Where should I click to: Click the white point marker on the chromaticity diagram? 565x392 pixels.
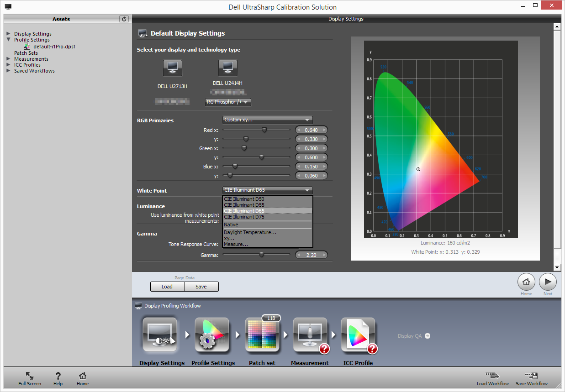[418, 169]
